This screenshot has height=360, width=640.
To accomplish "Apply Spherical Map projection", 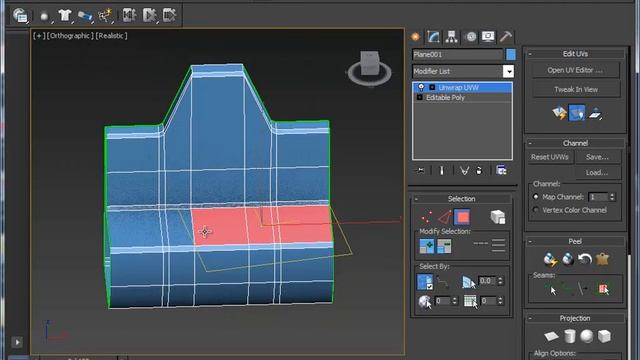I will coord(587,336).
